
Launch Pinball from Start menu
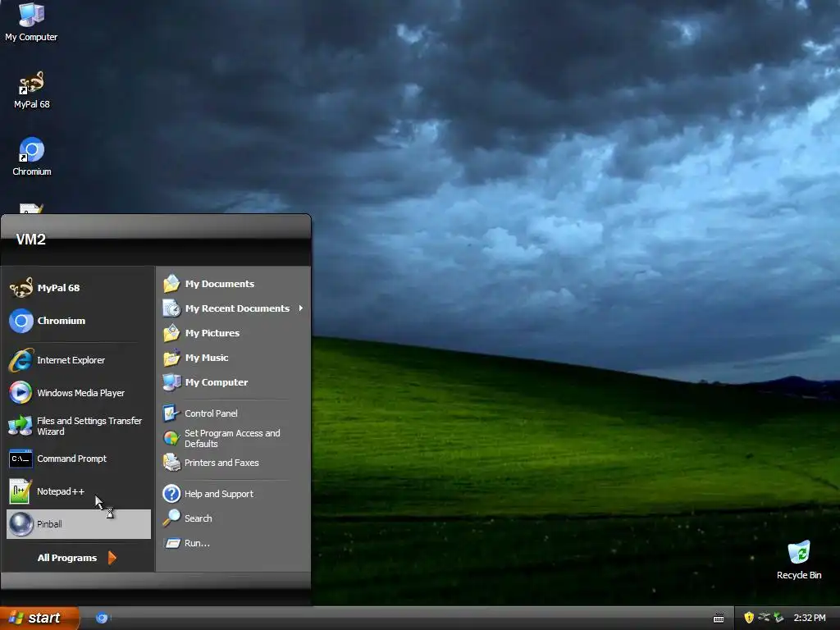coord(78,524)
